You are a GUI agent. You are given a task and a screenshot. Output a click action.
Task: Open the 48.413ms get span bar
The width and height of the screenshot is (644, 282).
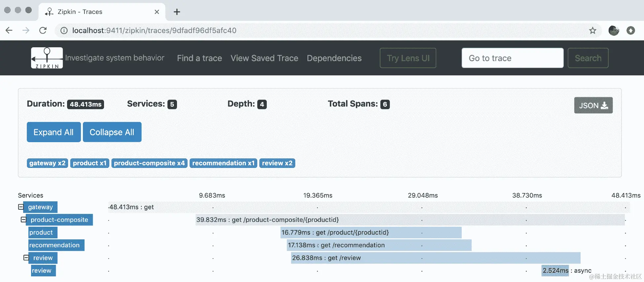pyautogui.click(x=369, y=207)
